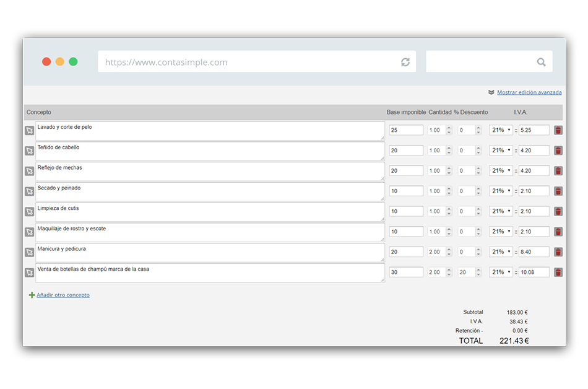Screen dimensions: 588x389
Task: Edit IVA amount 10.08 field
Action: pos(534,272)
